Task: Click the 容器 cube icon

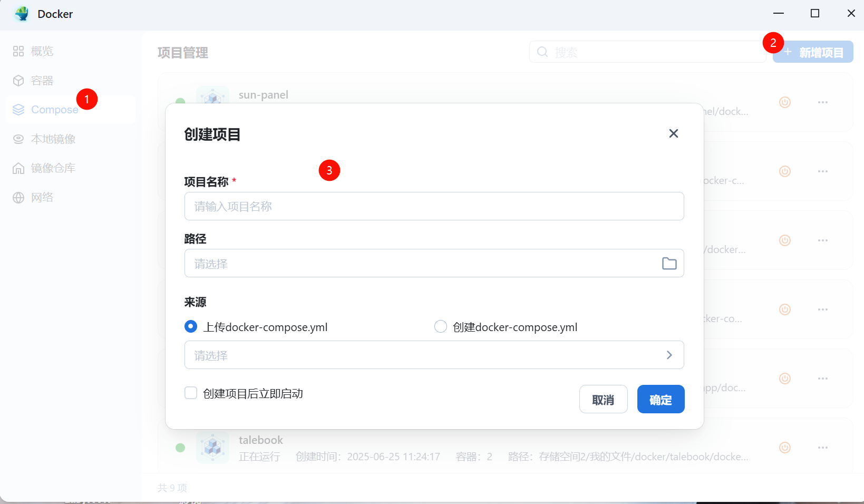Action: click(x=18, y=81)
